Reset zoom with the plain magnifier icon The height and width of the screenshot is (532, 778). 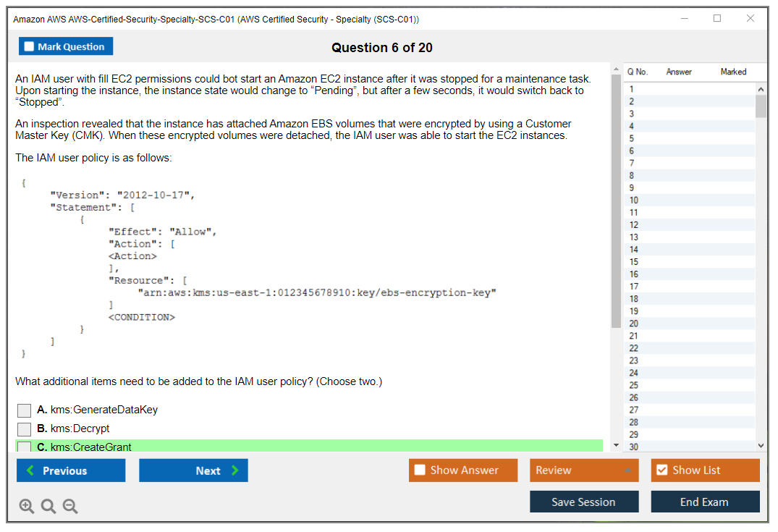click(x=48, y=507)
